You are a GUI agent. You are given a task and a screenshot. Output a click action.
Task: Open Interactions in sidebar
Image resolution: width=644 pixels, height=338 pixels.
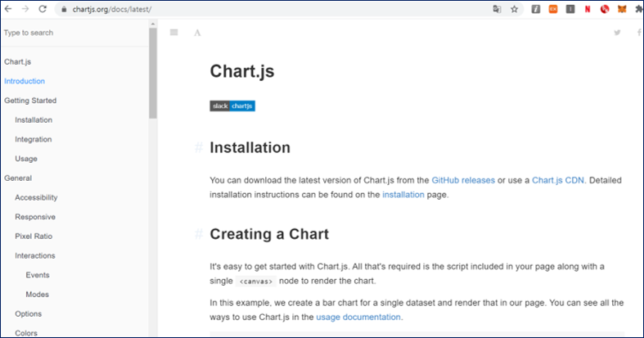35,255
